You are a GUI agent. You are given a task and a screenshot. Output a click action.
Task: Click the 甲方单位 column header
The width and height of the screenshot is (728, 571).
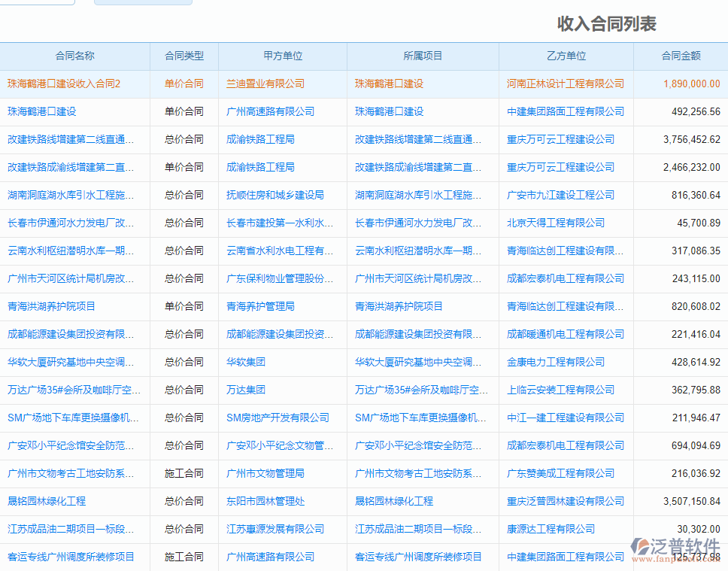coord(281,56)
